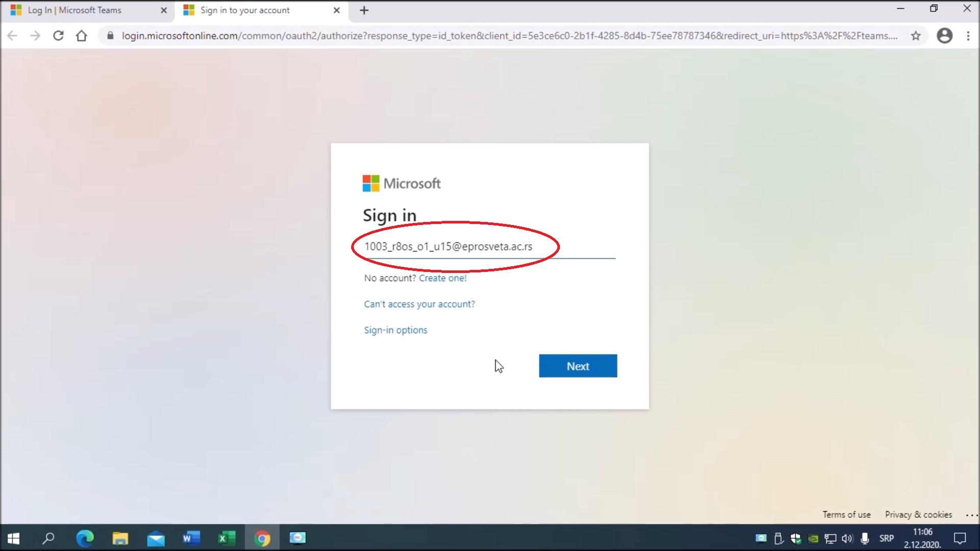This screenshot has width=980, height=551.
Task: Open NVIDIA tray icon
Action: (x=813, y=539)
